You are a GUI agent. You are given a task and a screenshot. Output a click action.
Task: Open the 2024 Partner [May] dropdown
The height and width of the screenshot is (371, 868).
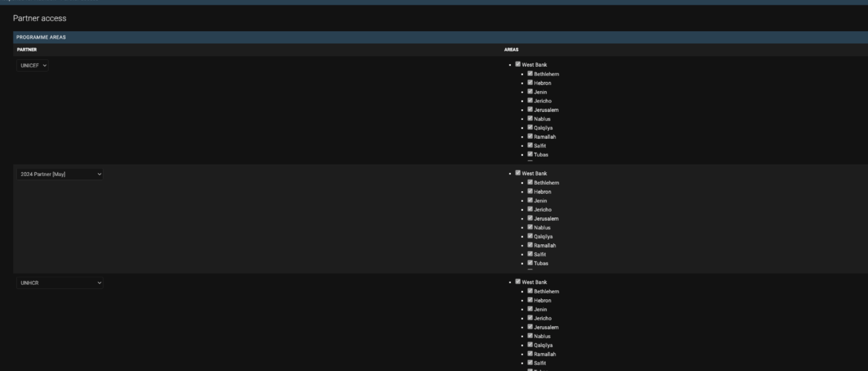(x=60, y=174)
